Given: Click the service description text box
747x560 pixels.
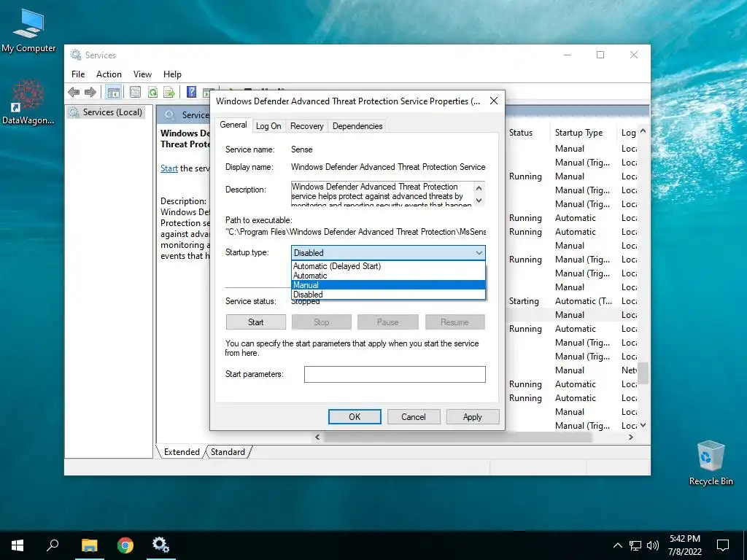Looking at the screenshot, I should [383, 194].
